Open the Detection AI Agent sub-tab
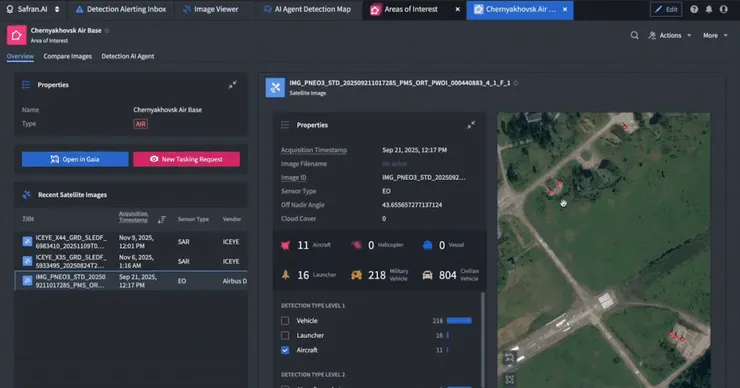This screenshot has width=740, height=388. tap(127, 56)
